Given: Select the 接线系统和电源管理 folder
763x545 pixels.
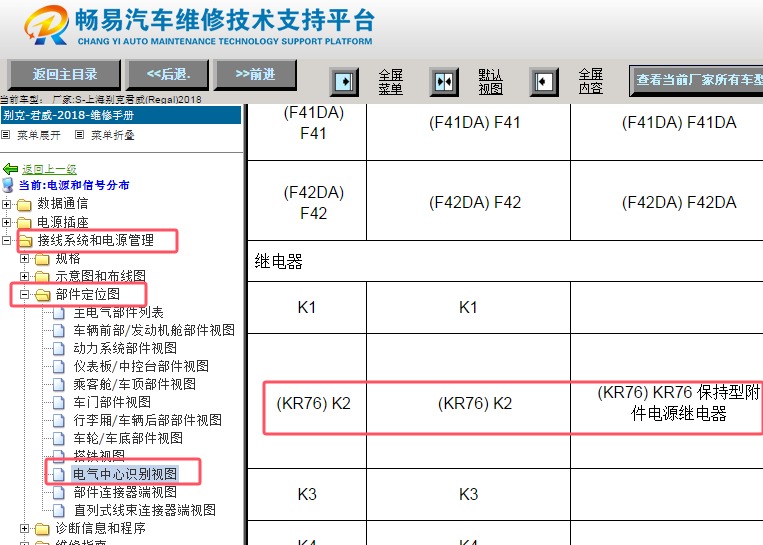Looking at the screenshot, I should 96,240.
